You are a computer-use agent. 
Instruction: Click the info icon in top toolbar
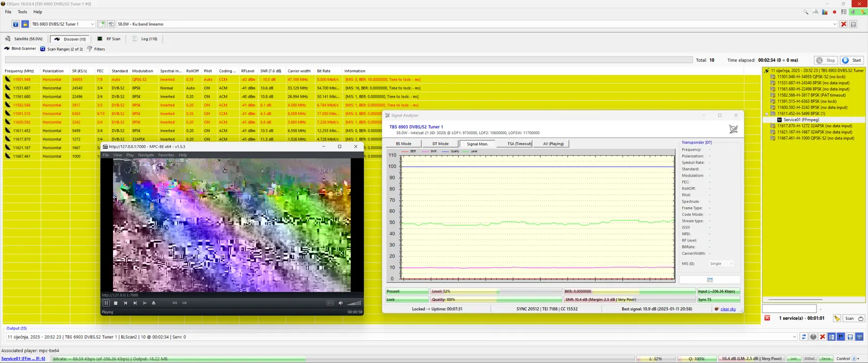16,24
